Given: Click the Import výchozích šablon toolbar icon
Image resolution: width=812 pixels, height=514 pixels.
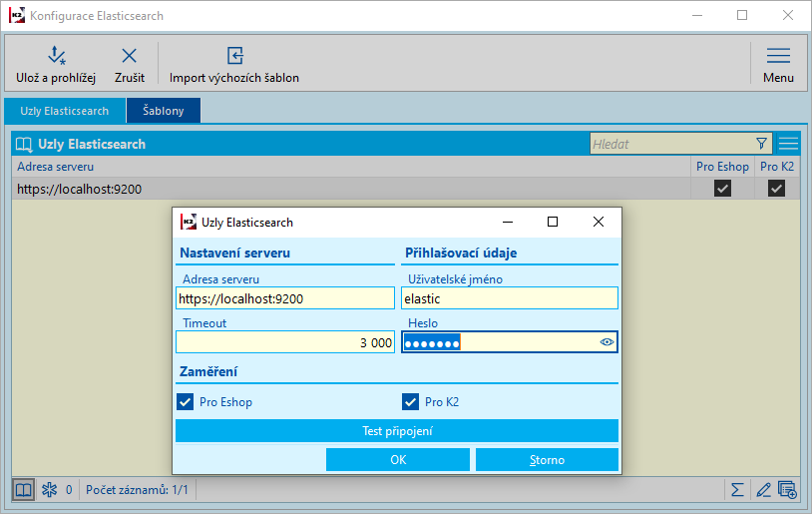Looking at the screenshot, I should pos(235,56).
